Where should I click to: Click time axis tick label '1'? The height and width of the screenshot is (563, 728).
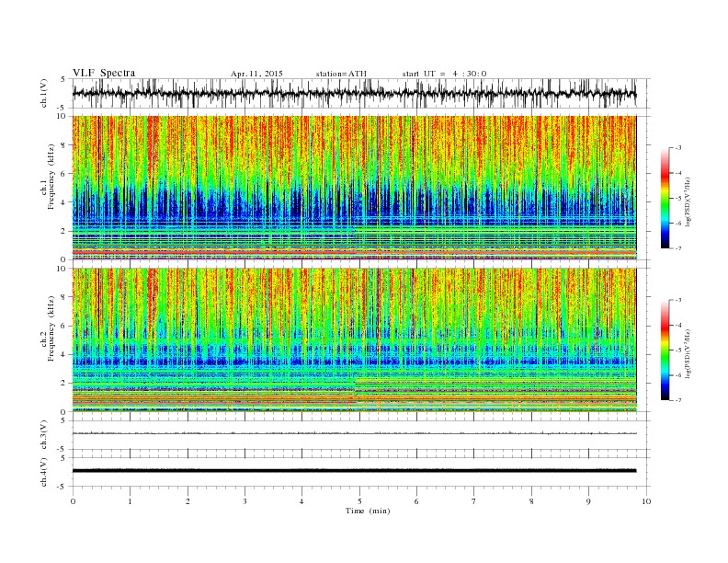coord(130,501)
